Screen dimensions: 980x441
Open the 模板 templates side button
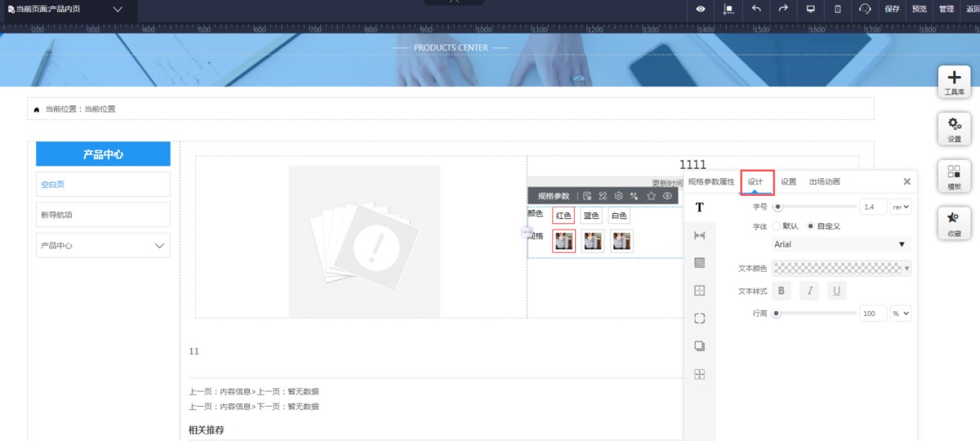click(953, 176)
